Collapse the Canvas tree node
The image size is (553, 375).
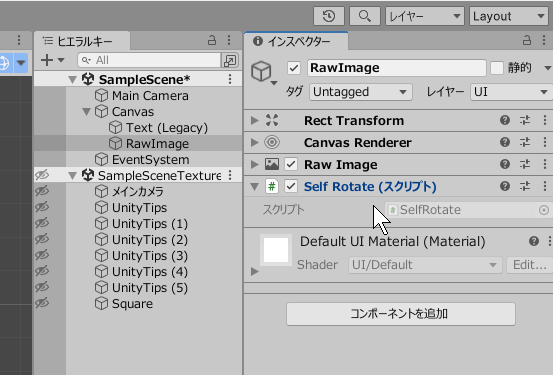coord(86,112)
